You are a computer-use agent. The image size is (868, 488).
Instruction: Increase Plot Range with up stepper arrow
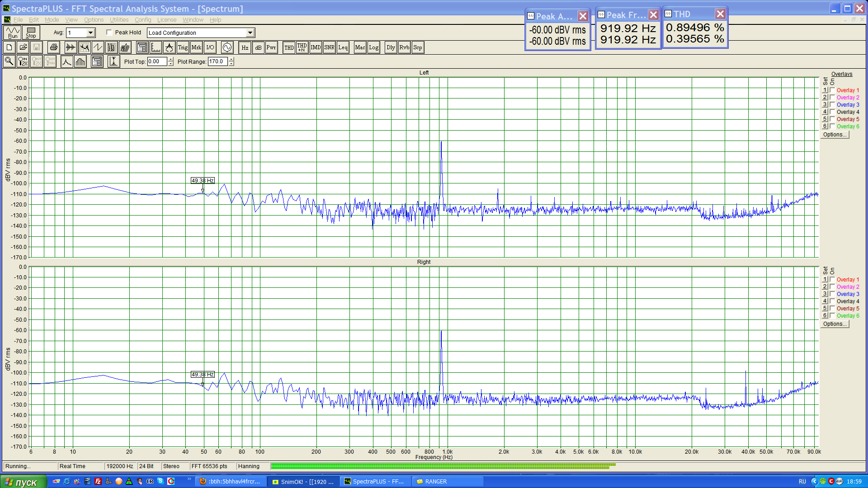tap(231, 59)
